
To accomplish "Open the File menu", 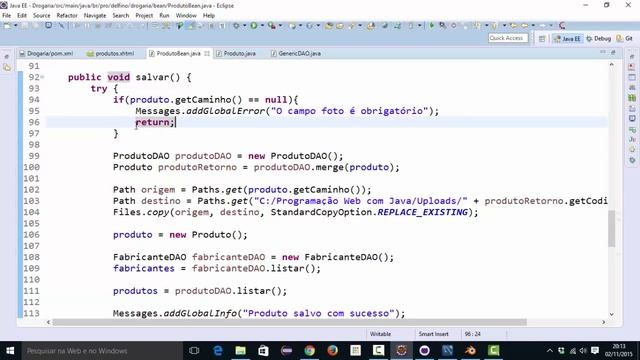I will pyautogui.click(x=7, y=16).
